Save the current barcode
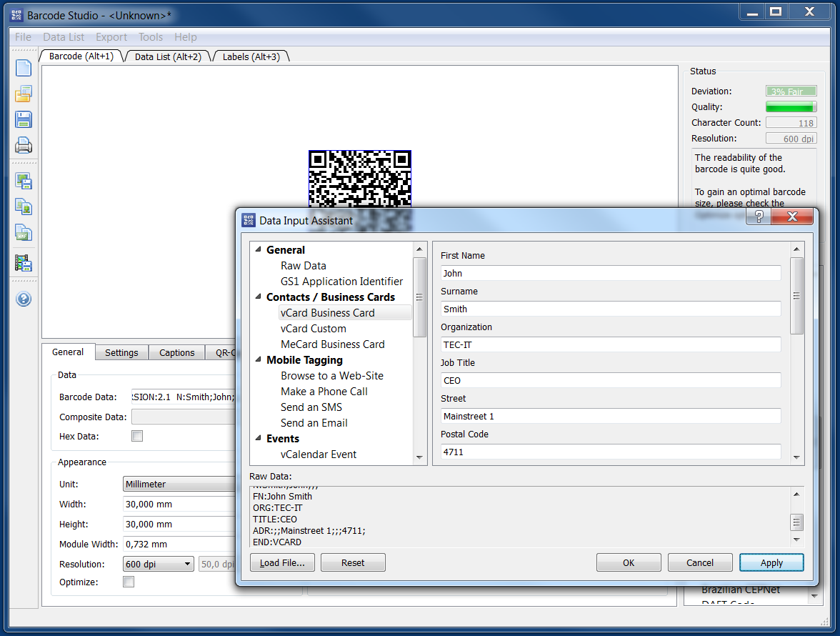840x636 pixels. pos(23,119)
